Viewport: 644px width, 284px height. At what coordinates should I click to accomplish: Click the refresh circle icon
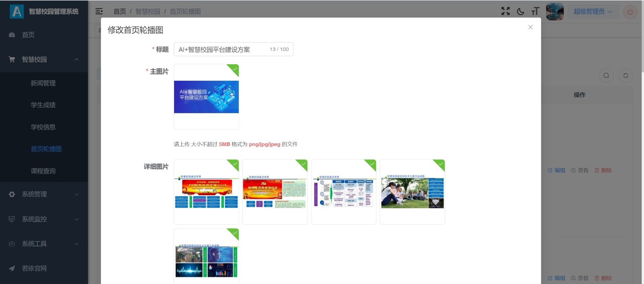626,76
